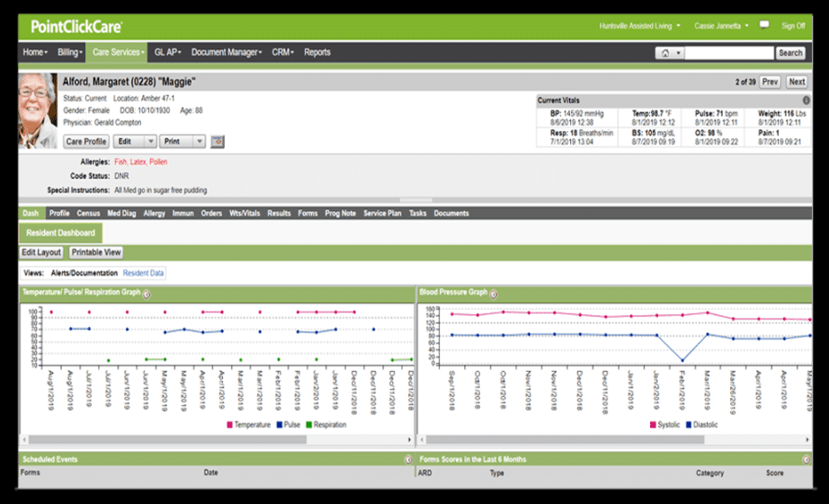Expand the GL AP menu

click(x=167, y=52)
